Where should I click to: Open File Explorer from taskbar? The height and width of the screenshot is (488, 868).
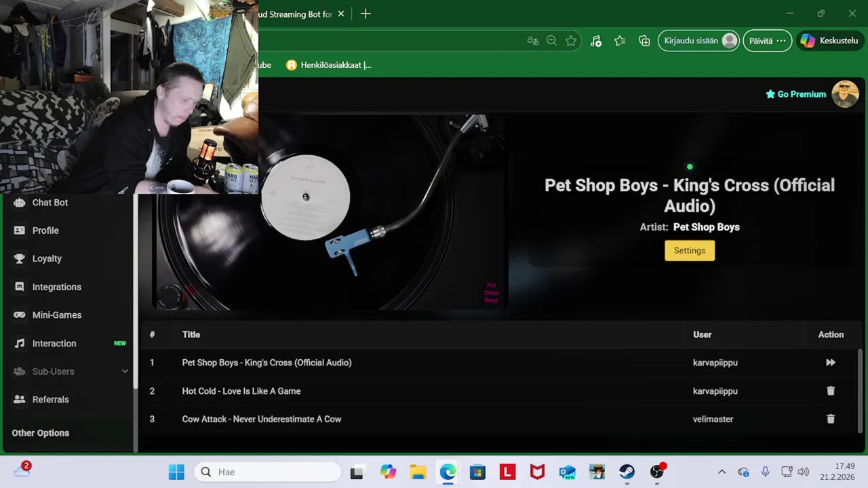pyautogui.click(x=418, y=472)
